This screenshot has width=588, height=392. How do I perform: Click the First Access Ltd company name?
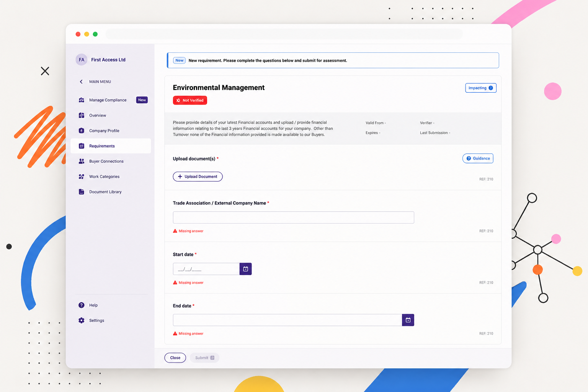point(108,60)
